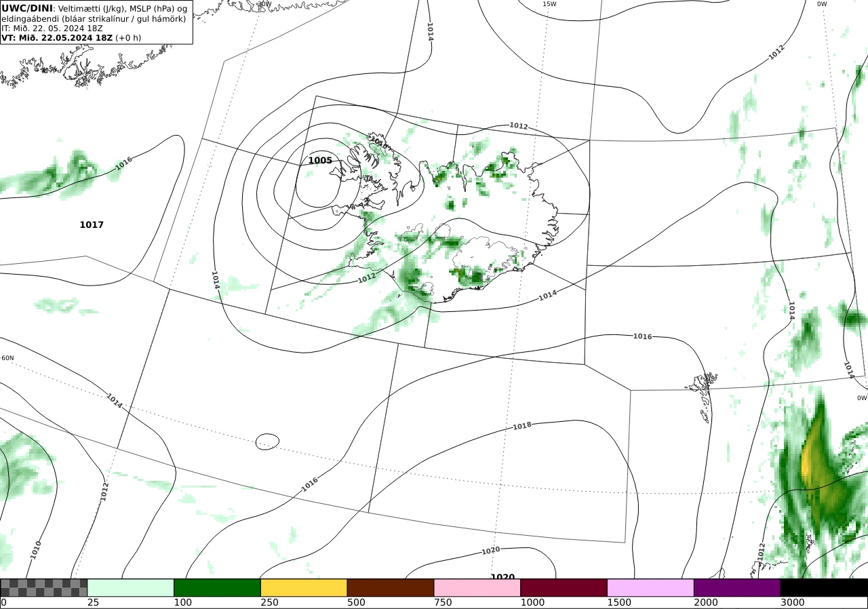Click the '60N' latitude label
Screen dimensions: 868x609
7,358
